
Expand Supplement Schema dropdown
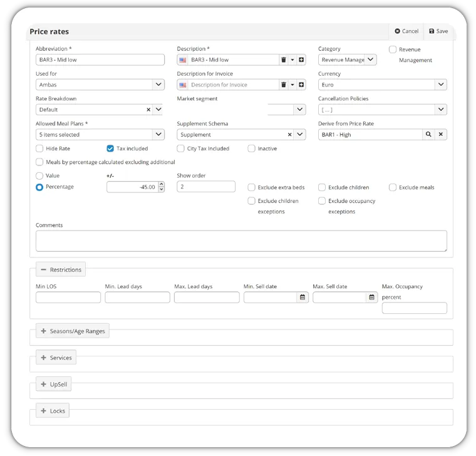click(x=299, y=135)
